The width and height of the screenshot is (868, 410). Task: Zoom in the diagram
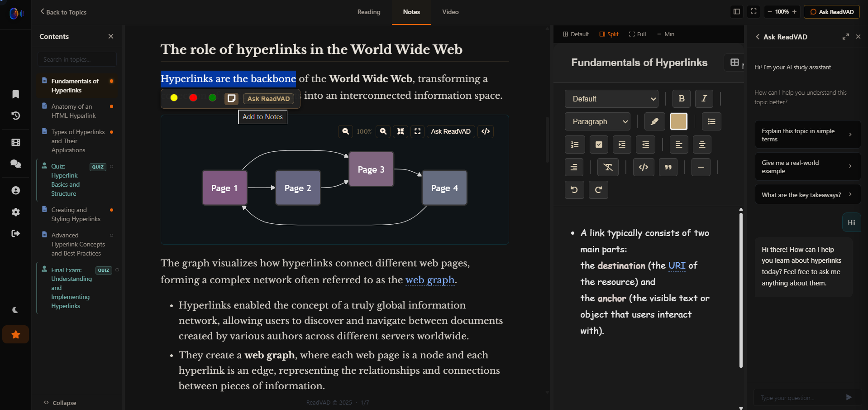click(x=383, y=131)
